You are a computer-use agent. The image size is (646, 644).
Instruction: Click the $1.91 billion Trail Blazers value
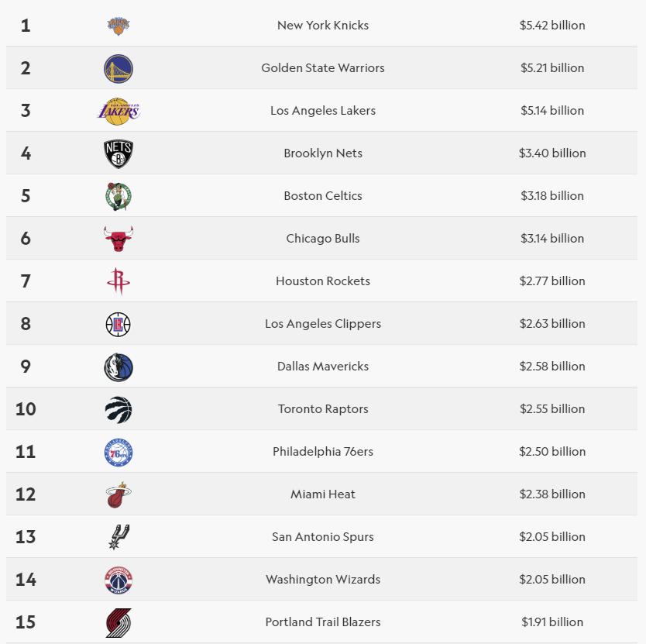click(552, 622)
